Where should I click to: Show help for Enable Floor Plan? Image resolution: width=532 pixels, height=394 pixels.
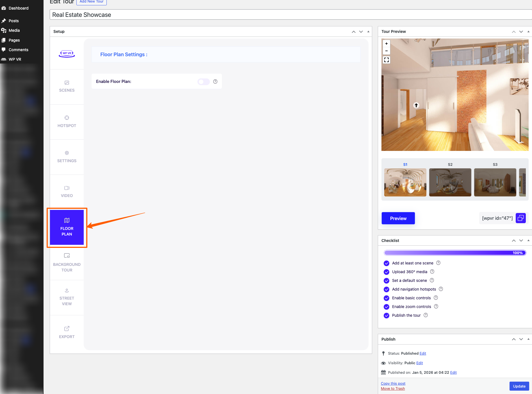(x=215, y=81)
